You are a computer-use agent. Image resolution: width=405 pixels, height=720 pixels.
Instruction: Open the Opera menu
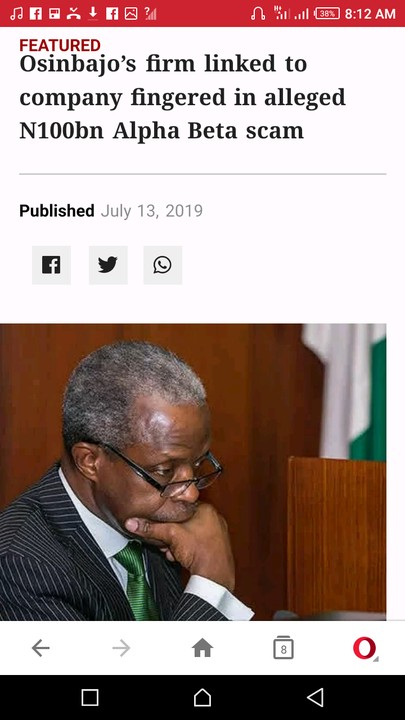tap(365, 648)
